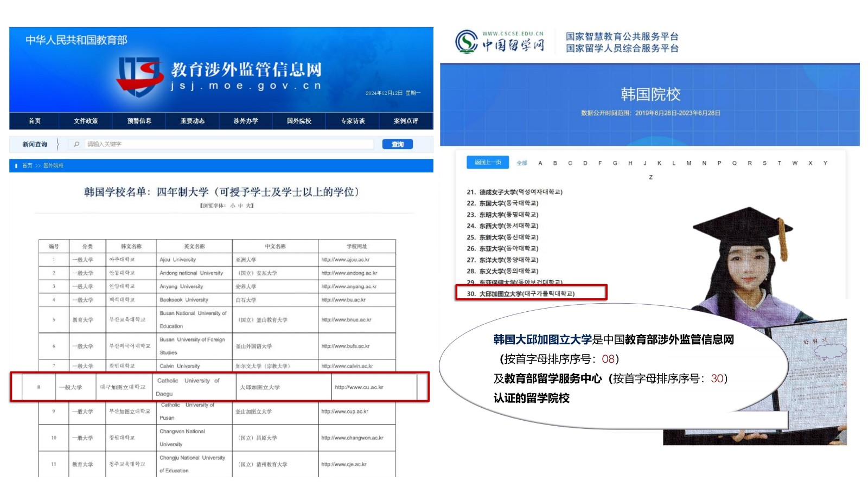Click the URL http://www.anyang.ac.kr in the table
This screenshot has width=868, height=488.
(x=349, y=286)
